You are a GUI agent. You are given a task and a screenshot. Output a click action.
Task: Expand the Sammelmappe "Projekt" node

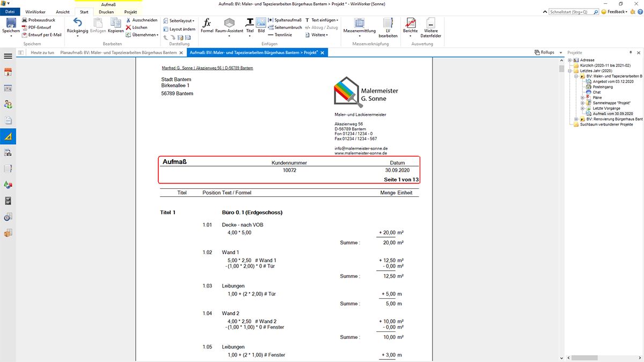(582, 103)
